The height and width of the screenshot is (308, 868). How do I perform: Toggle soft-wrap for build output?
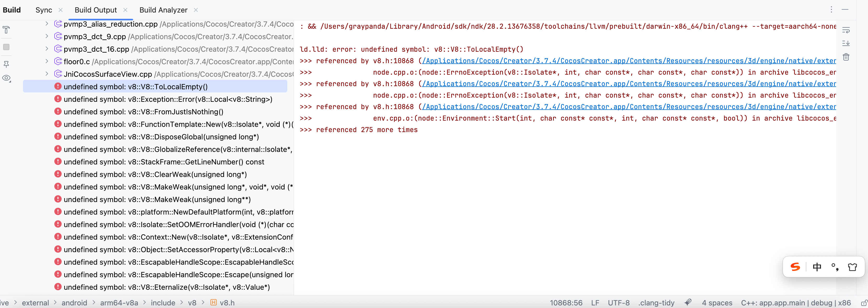point(846,30)
